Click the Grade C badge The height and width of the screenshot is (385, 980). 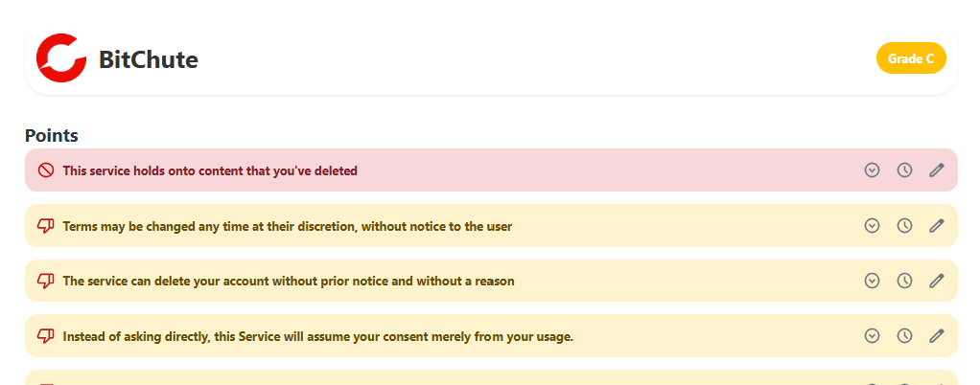911,58
